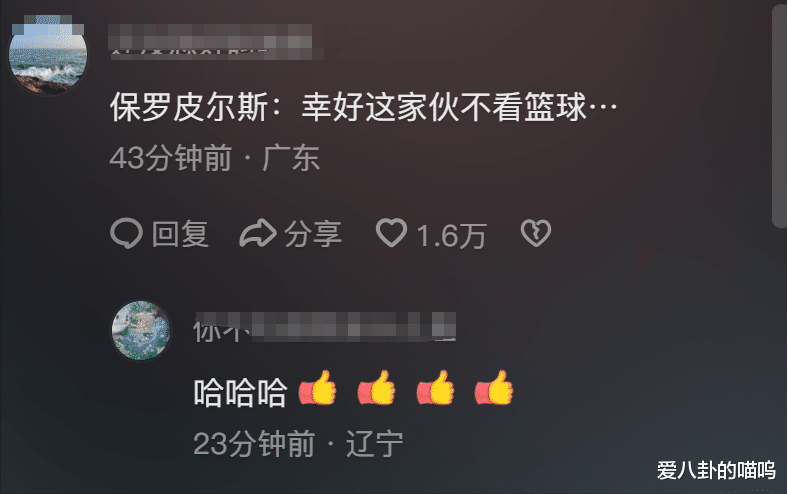The width and height of the screenshot is (788, 494).
Task: Click the first thumbs-up emoji in the reply
Action: pos(317,388)
